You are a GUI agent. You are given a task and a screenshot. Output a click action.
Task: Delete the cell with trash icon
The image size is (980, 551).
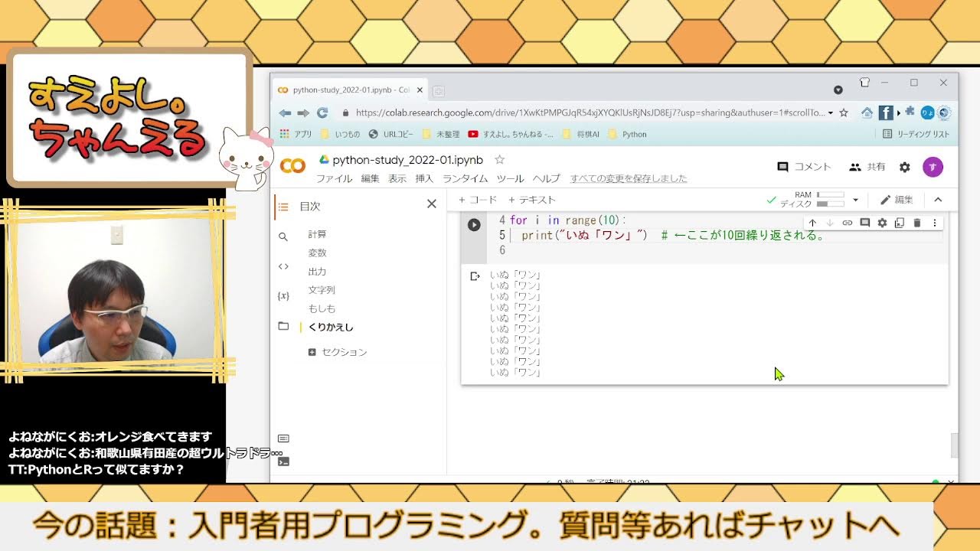coord(917,223)
